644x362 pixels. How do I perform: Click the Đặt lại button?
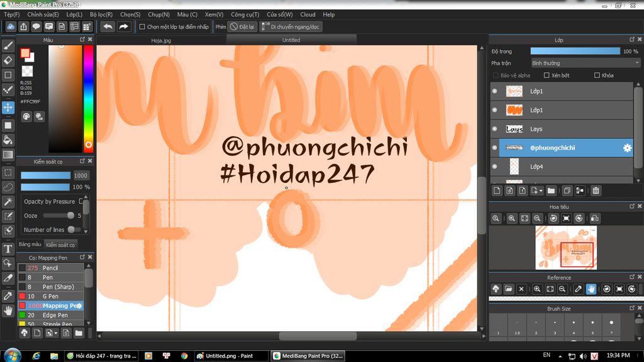point(242,26)
